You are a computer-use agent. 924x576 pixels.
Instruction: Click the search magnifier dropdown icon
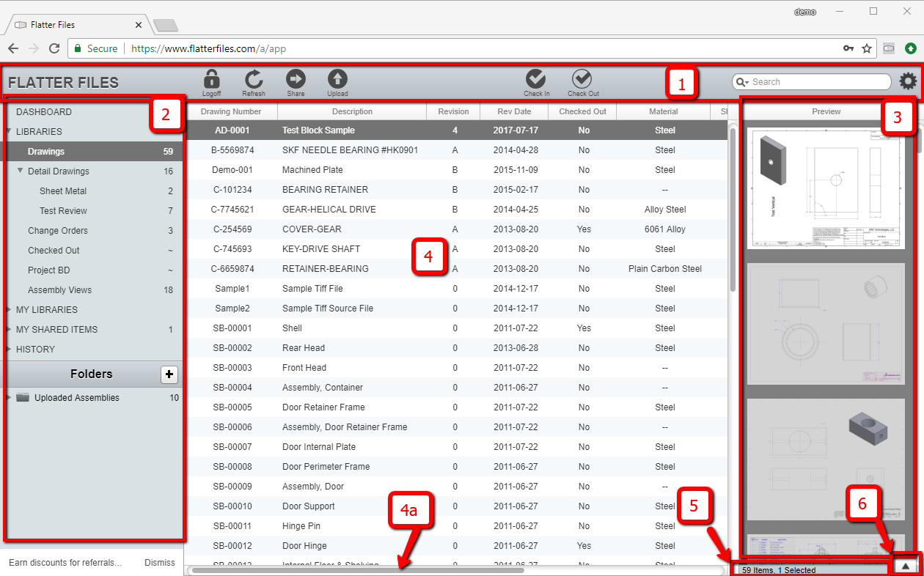pos(742,82)
